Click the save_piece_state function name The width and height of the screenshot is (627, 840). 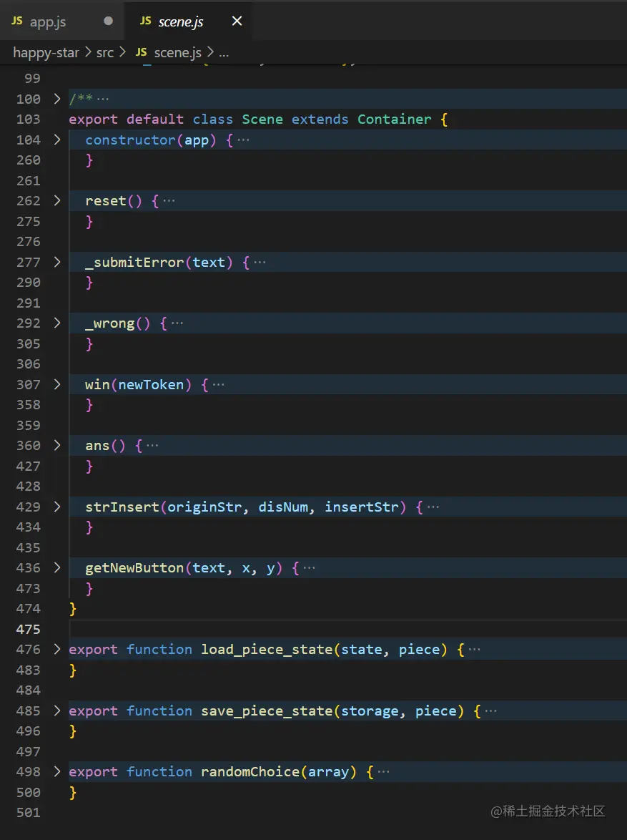267,711
